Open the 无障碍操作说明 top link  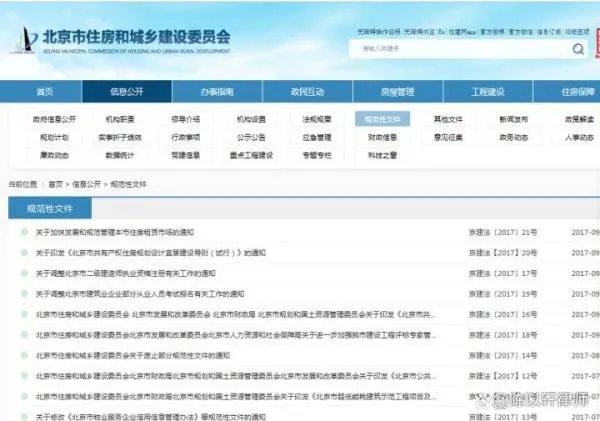point(378,32)
